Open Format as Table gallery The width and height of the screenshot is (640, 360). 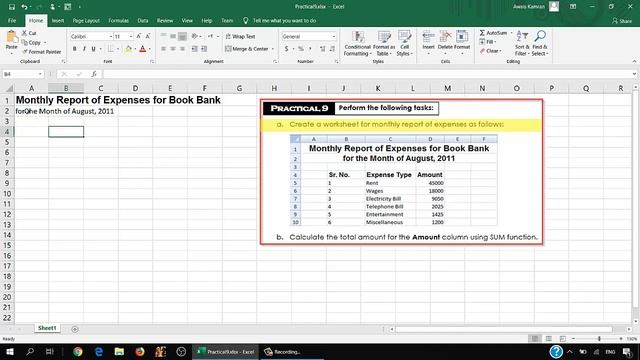click(x=383, y=43)
